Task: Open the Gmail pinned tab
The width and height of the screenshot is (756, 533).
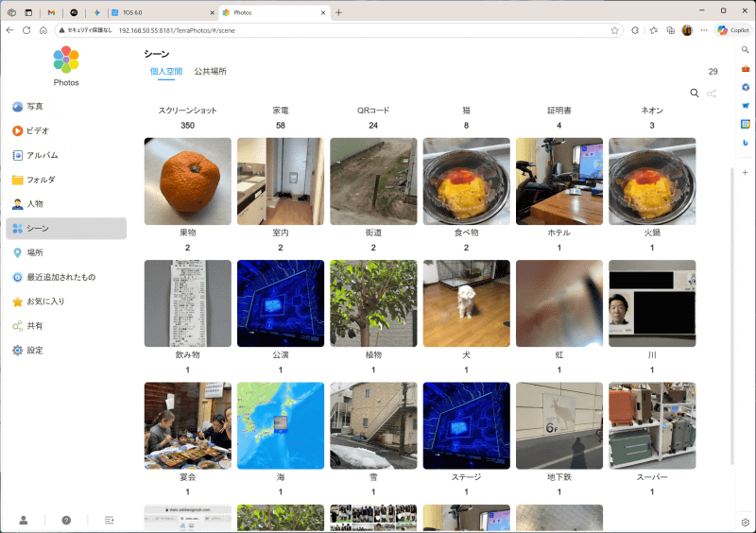Action: pos(51,12)
